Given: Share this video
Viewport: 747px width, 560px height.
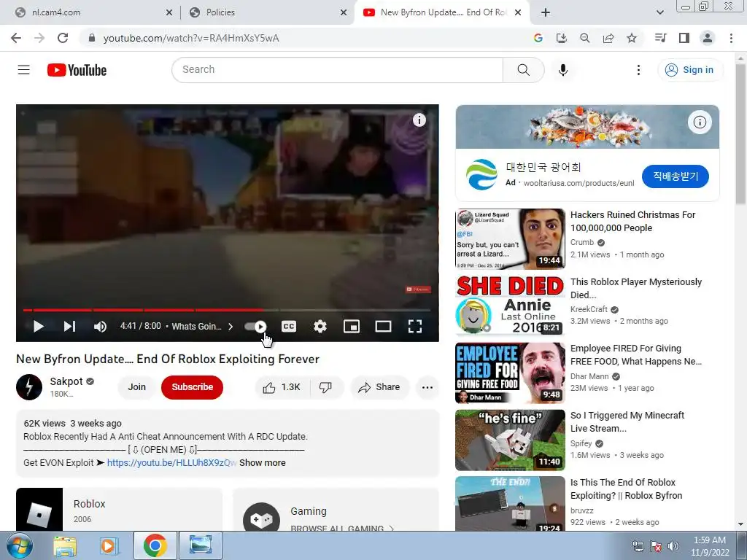Looking at the screenshot, I should (379, 387).
